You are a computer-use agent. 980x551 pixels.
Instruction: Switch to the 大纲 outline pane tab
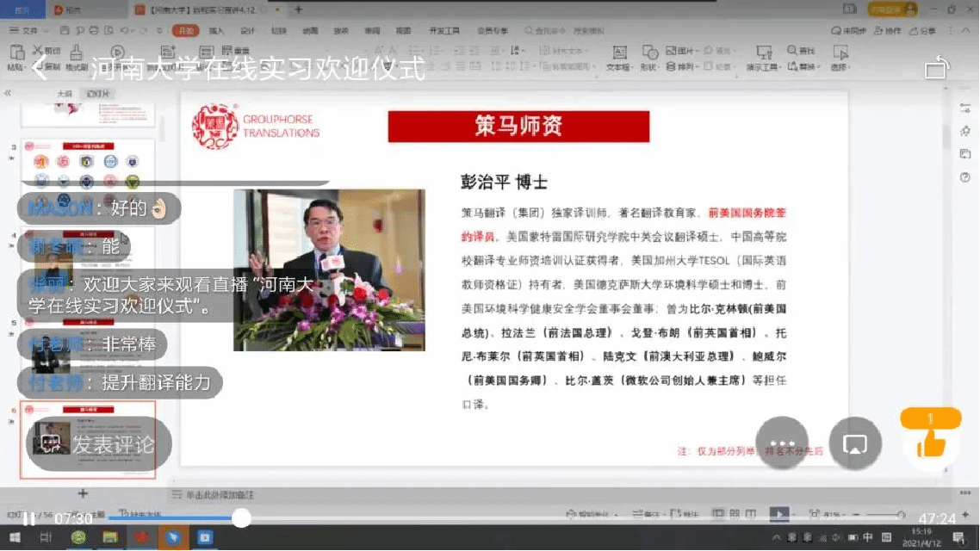[x=64, y=94]
